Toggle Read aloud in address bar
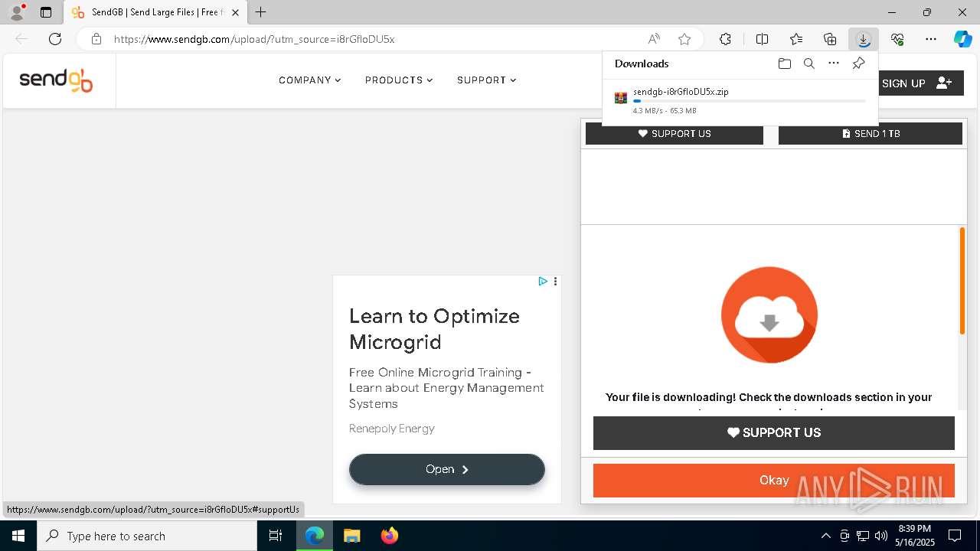 click(654, 39)
